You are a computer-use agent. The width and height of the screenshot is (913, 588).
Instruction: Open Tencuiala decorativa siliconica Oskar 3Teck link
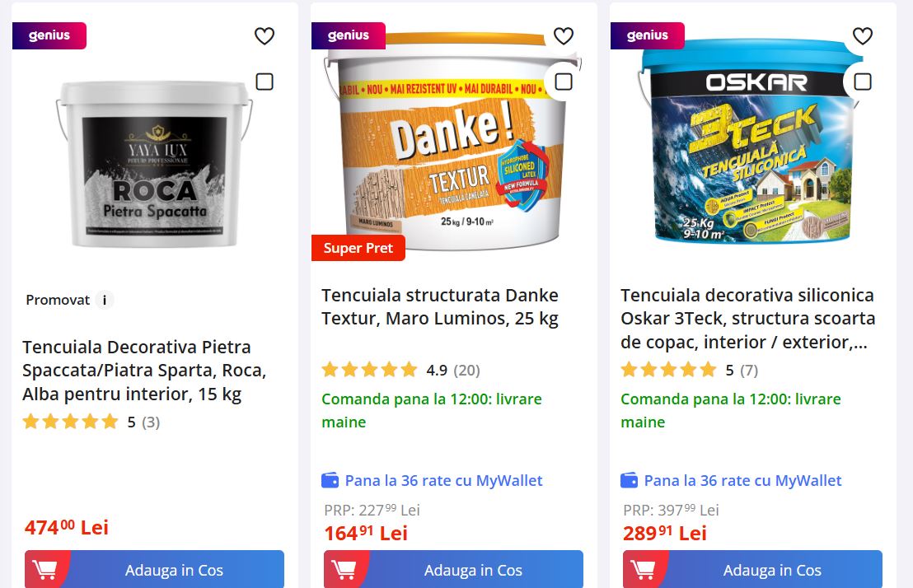coord(747,319)
